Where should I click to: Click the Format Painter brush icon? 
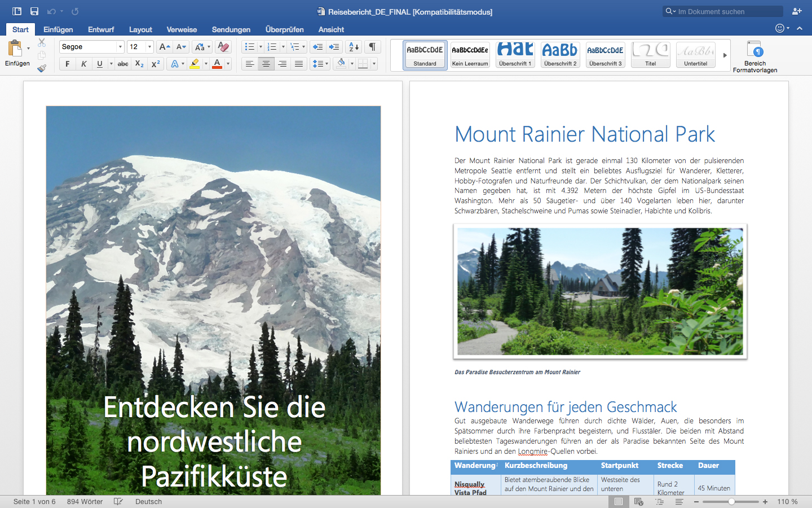(x=42, y=68)
